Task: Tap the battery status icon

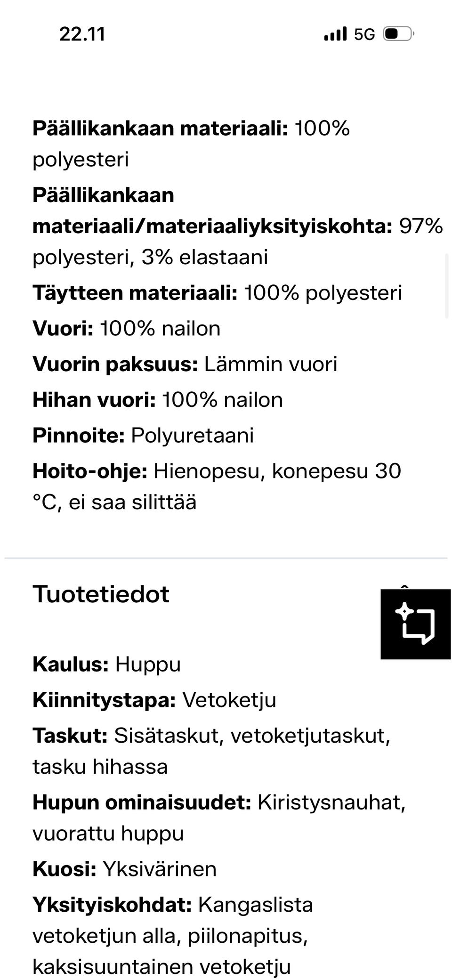Action: tap(398, 33)
